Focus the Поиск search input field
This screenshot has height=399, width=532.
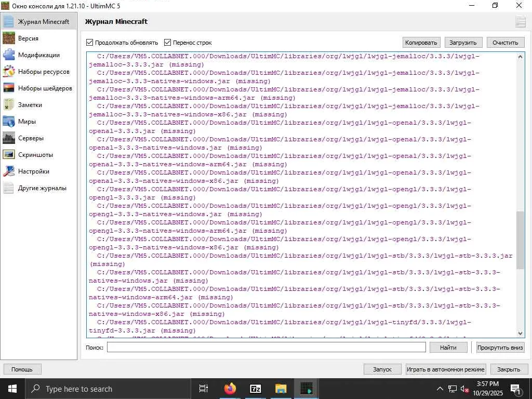click(267, 347)
